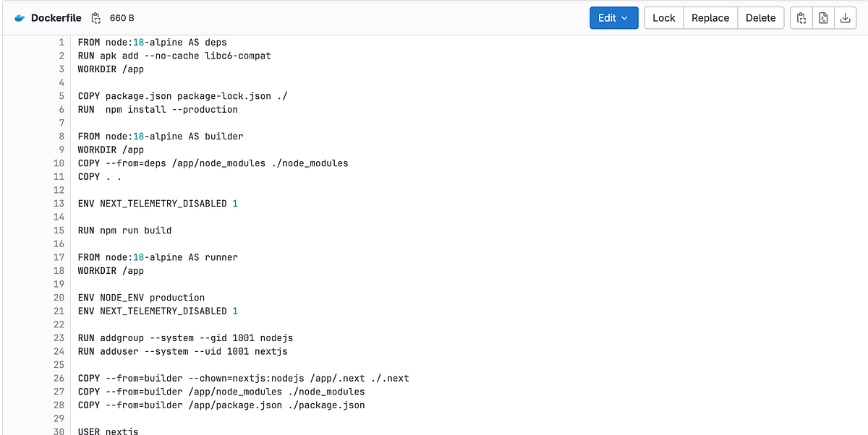The image size is (868, 435).
Task: Download the Dockerfile via the download icon
Action: click(845, 17)
